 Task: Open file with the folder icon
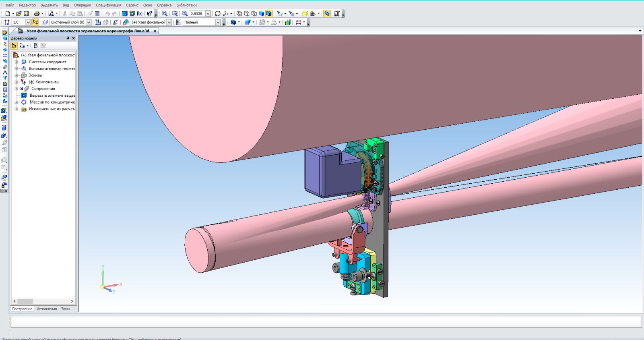point(19,13)
